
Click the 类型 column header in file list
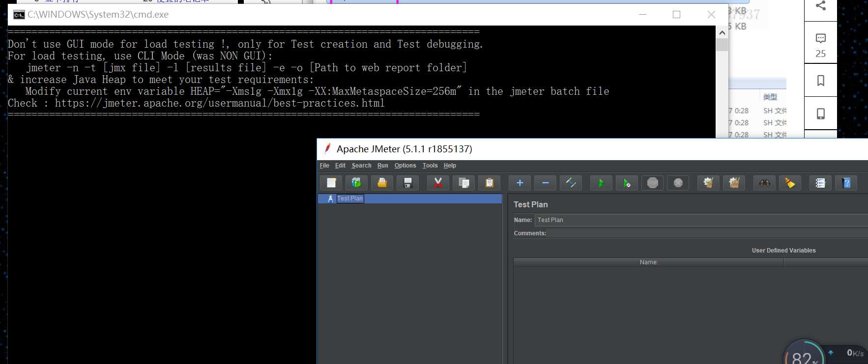[770, 97]
